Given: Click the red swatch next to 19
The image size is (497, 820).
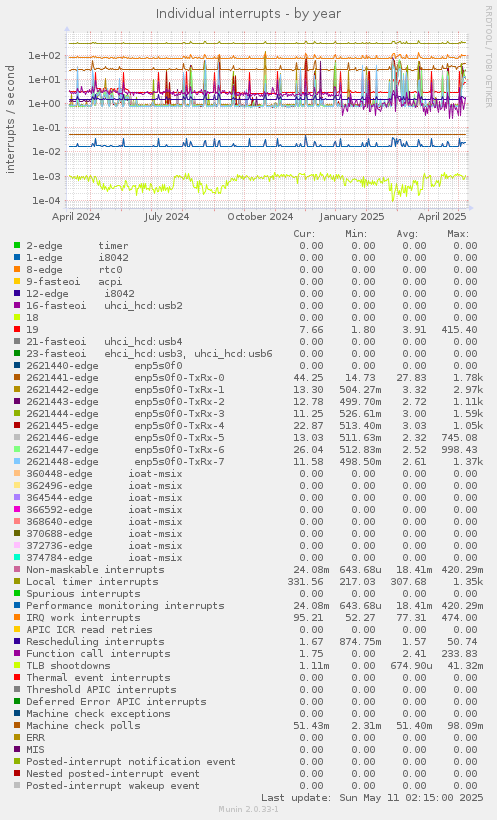Looking at the screenshot, I should [x=17, y=329].
